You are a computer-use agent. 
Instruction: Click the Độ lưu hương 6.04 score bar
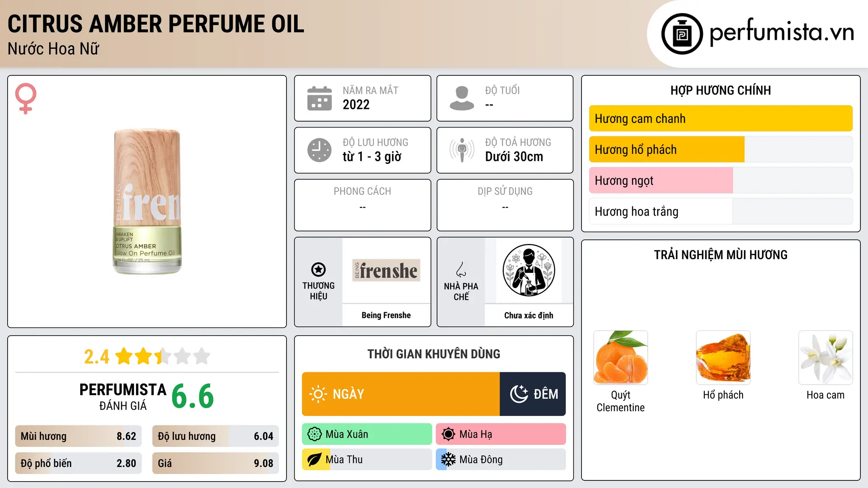click(x=215, y=436)
